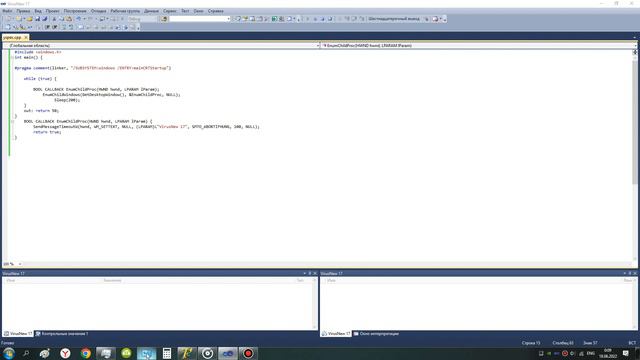Open left bottom panel window-position menu

click(x=304, y=273)
